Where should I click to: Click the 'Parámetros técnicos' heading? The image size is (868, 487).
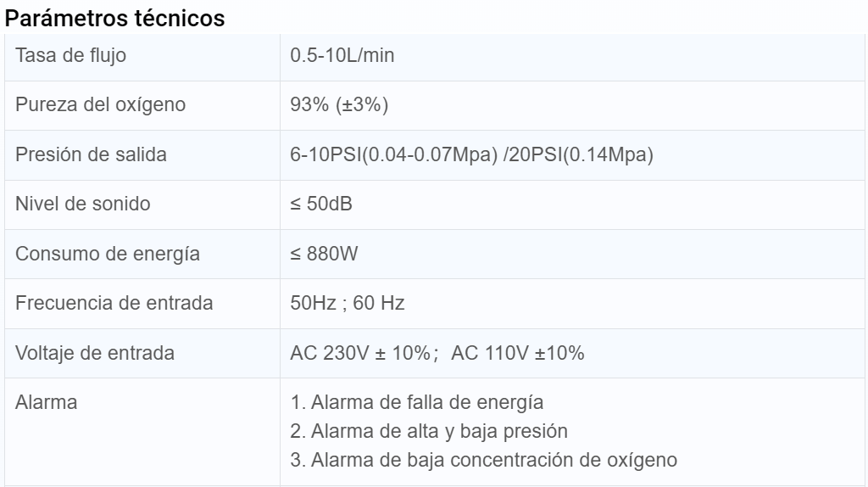(x=115, y=19)
